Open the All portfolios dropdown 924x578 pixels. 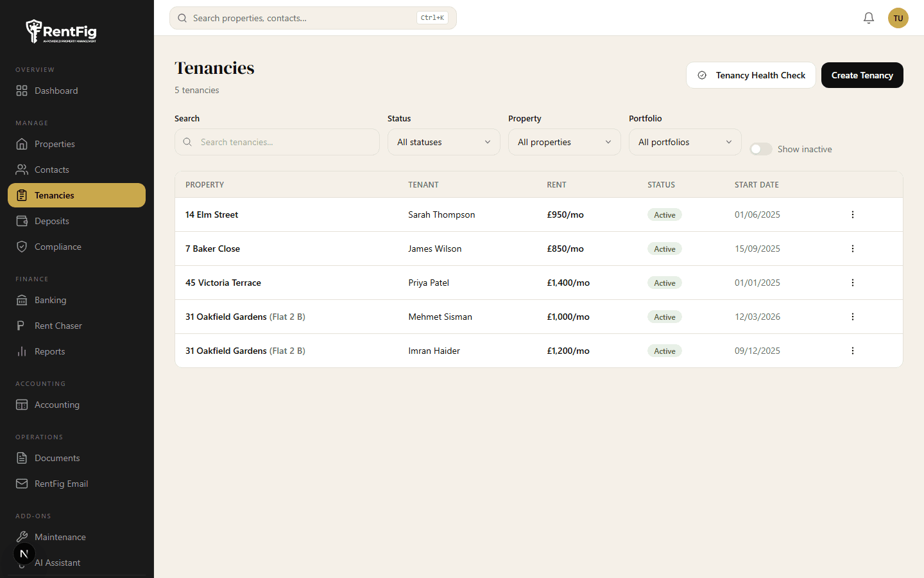[x=685, y=142]
